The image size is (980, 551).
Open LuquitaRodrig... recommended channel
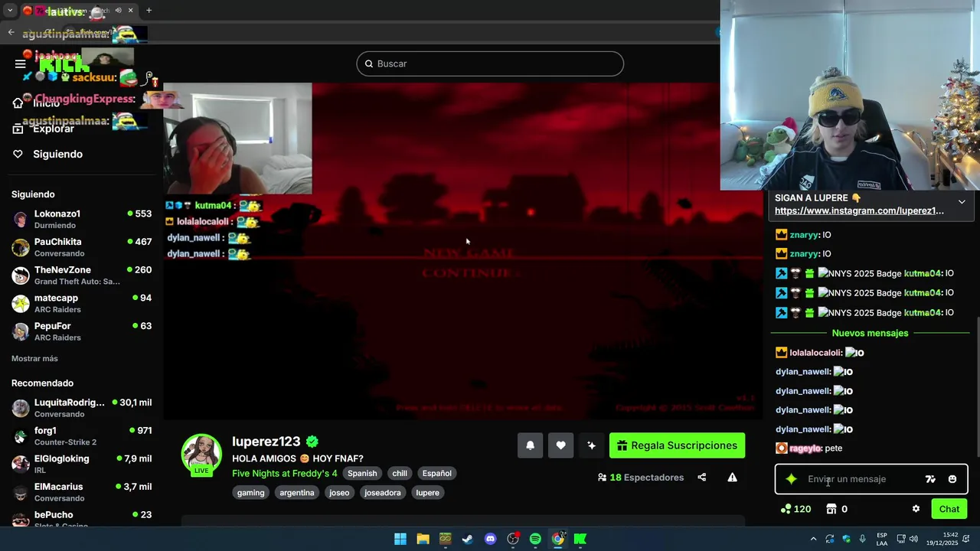click(81, 408)
